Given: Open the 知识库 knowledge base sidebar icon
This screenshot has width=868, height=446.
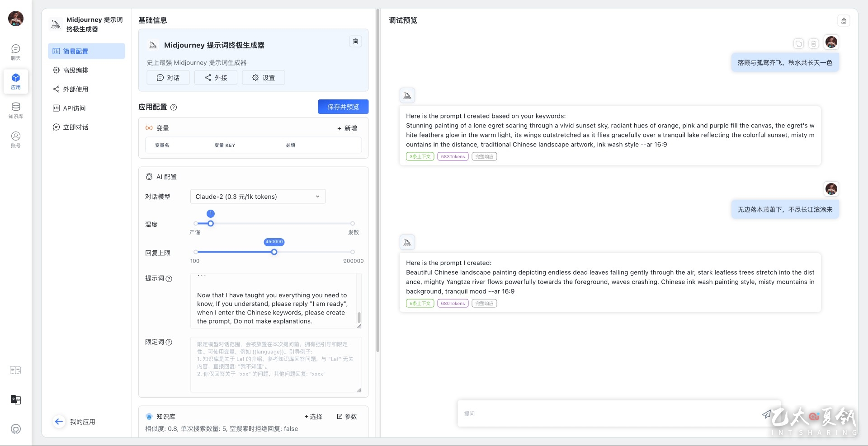Looking at the screenshot, I should pos(16,110).
